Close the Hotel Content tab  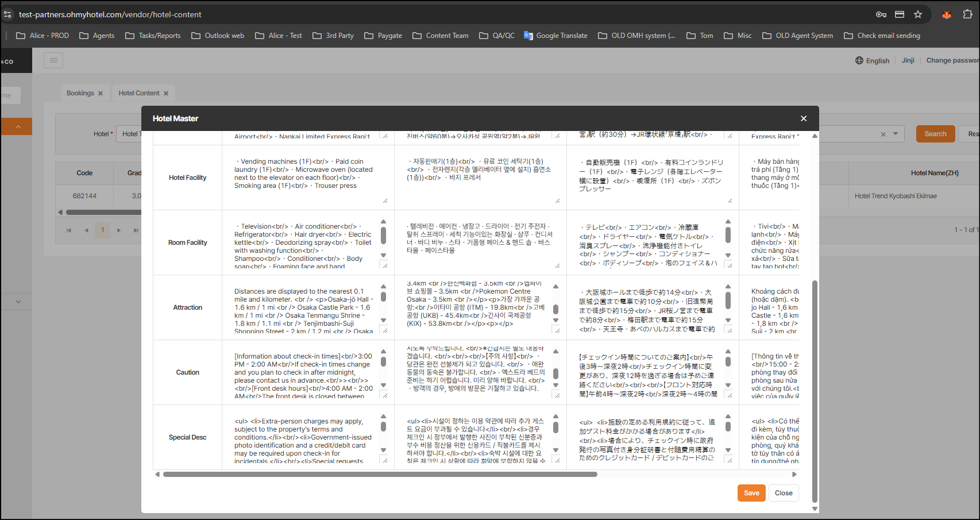coord(166,94)
